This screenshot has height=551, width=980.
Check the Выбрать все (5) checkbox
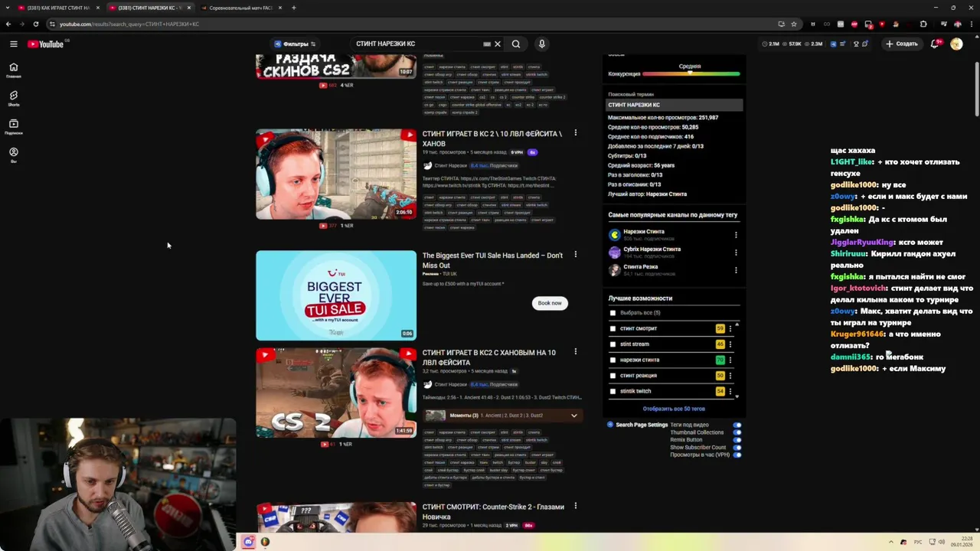[612, 313]
